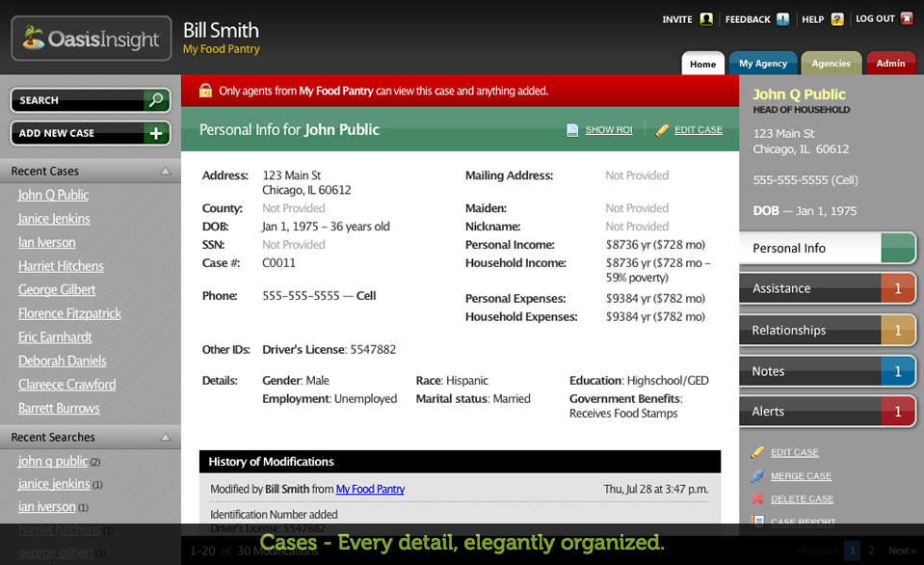The image size is (924, 565).
Task: Open the My Food Pantry link in History
Action: (x=370, y=490)
